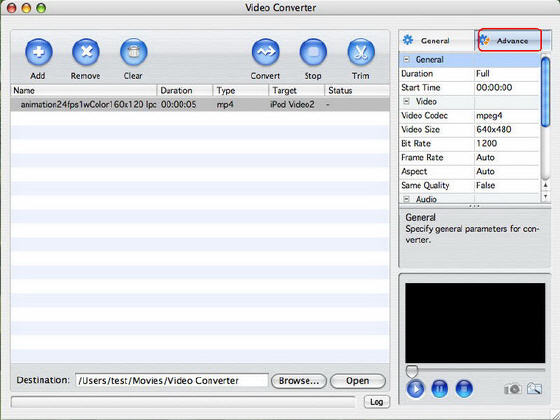Image resolution: width=560 pixels, height=420 pixels.
Task: Start conversion with the Convert icon
Action: 265,52
